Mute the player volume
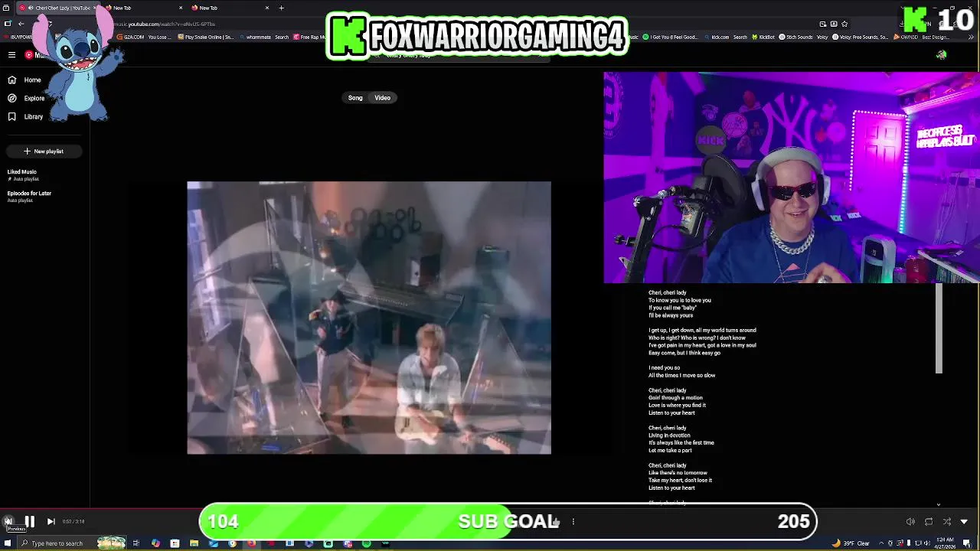Viewport: 980px width, 551px height. (910, 522)
